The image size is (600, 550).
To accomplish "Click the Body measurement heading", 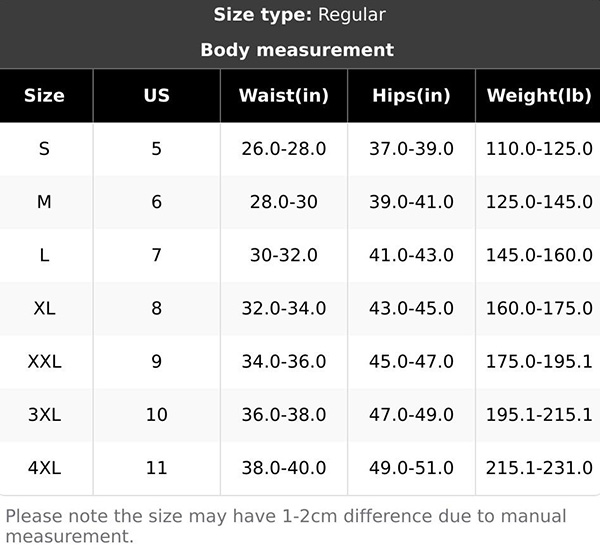I will point(297,50).
